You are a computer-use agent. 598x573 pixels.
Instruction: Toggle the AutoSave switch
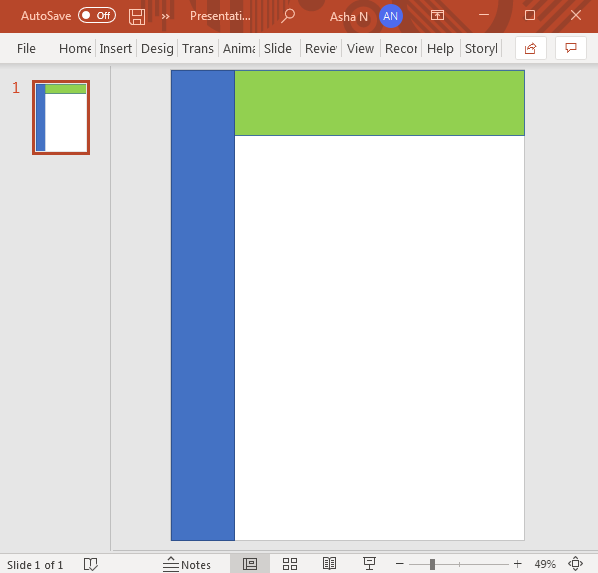(97, 16)
